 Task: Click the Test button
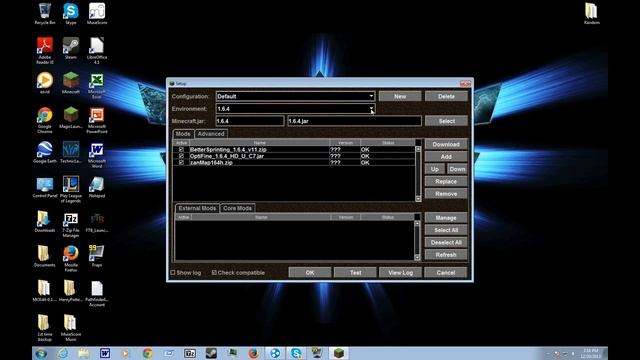pyautogui.click(x=355, y=273)
